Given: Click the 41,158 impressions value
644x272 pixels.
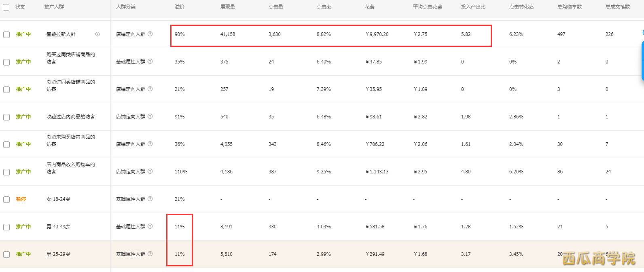Looking at the screenshot, I should (228, 34).
